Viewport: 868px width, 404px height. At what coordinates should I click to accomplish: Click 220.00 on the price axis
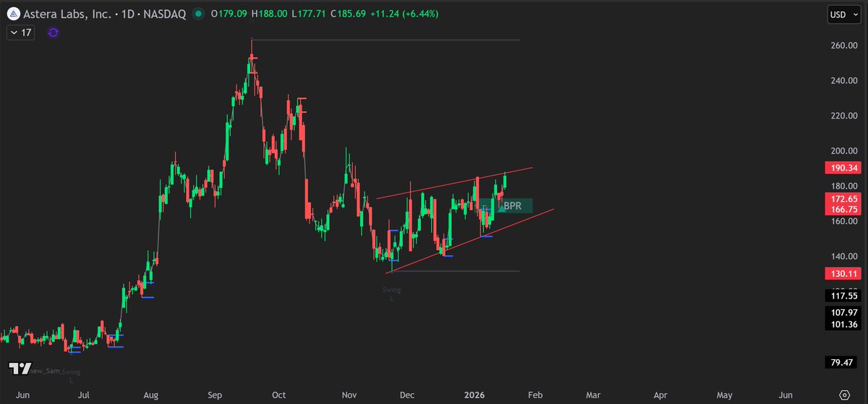click(x=843, y=116)
